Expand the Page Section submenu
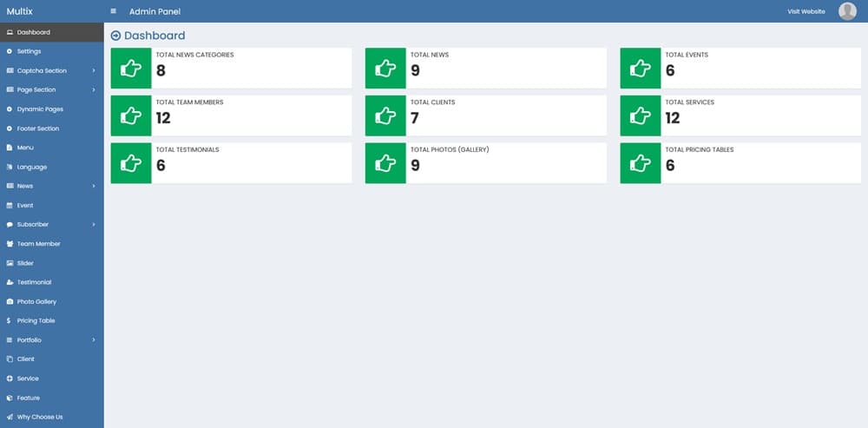 [93, 89]
